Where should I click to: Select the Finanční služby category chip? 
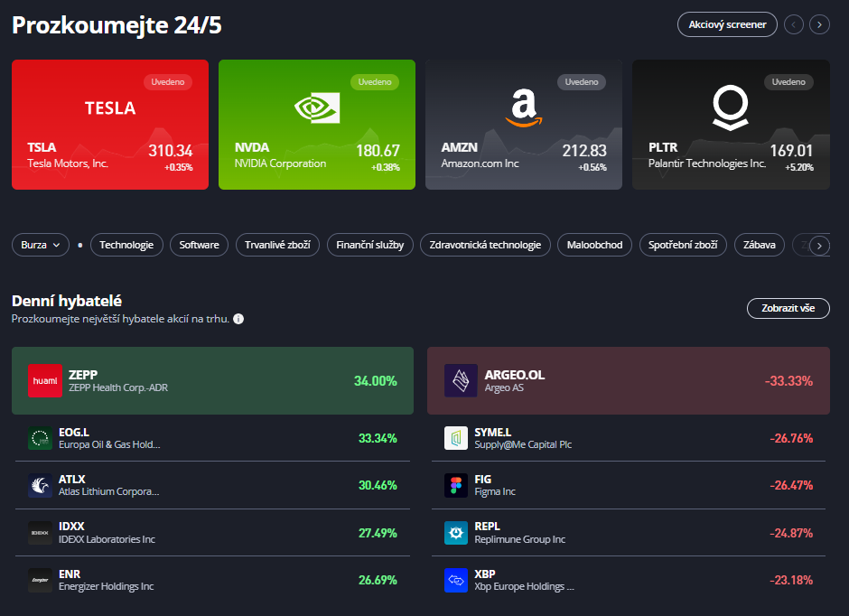tap(369, 245)
